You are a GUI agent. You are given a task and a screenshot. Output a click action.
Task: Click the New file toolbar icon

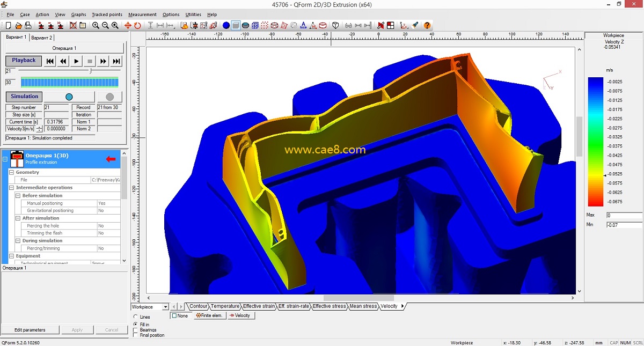coord(9,25)
